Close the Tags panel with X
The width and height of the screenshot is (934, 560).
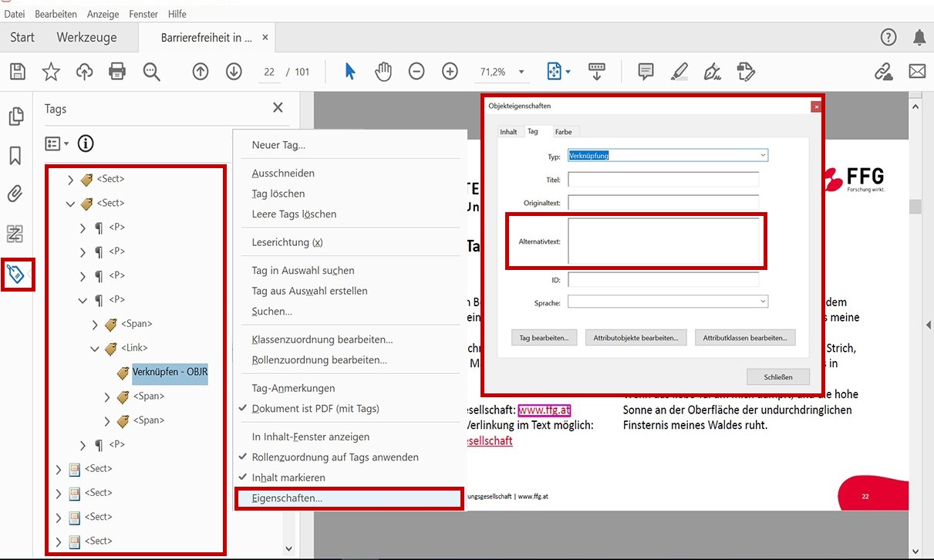(x=278, y=108)
